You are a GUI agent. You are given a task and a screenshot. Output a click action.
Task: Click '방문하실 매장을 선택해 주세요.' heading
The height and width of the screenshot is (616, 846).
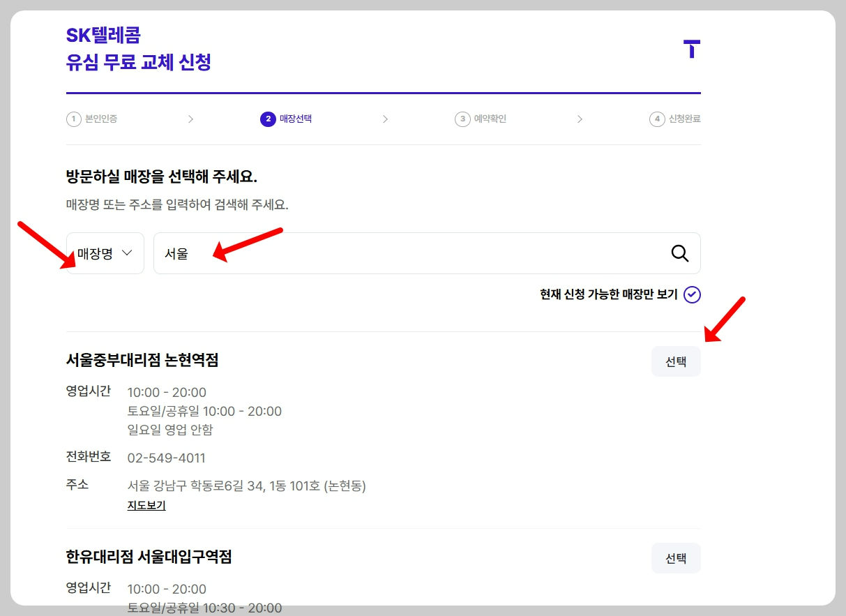[162, 176]
